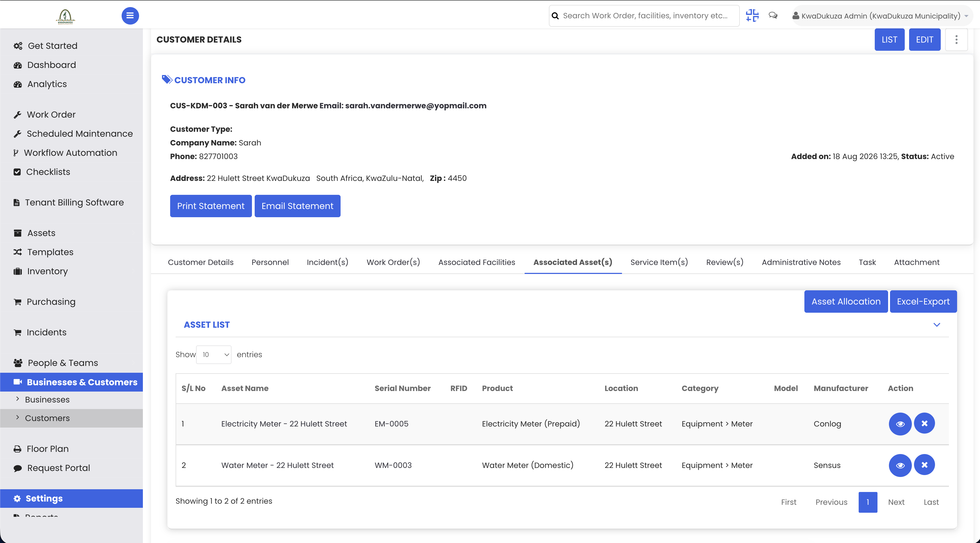
Task: Go to the Previous page link
Action: pyautogui.click(x=831, y=502)
